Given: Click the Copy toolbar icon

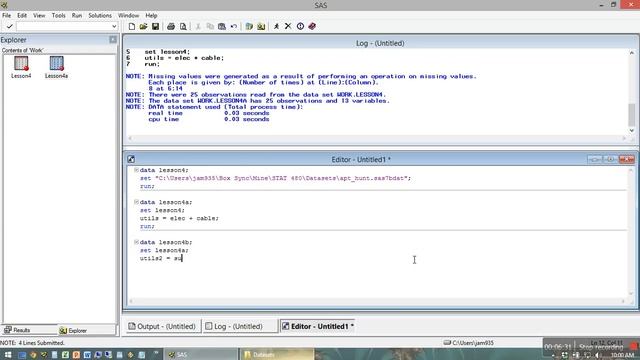Looking at the screenshot, I should click(210, 27).
